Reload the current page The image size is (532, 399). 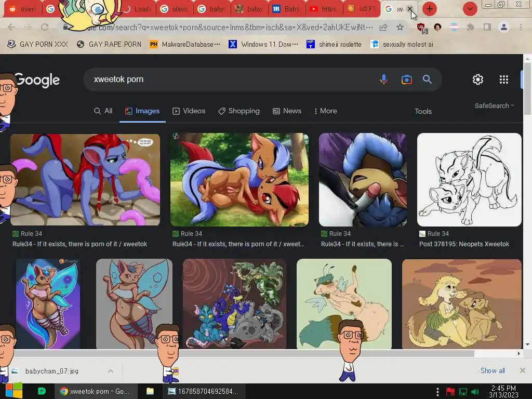pyautogui.click(x=45, y=27)
